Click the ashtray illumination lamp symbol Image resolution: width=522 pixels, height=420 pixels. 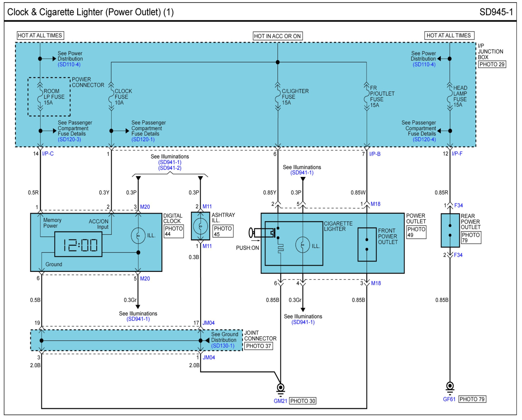[x=200, y=226]
